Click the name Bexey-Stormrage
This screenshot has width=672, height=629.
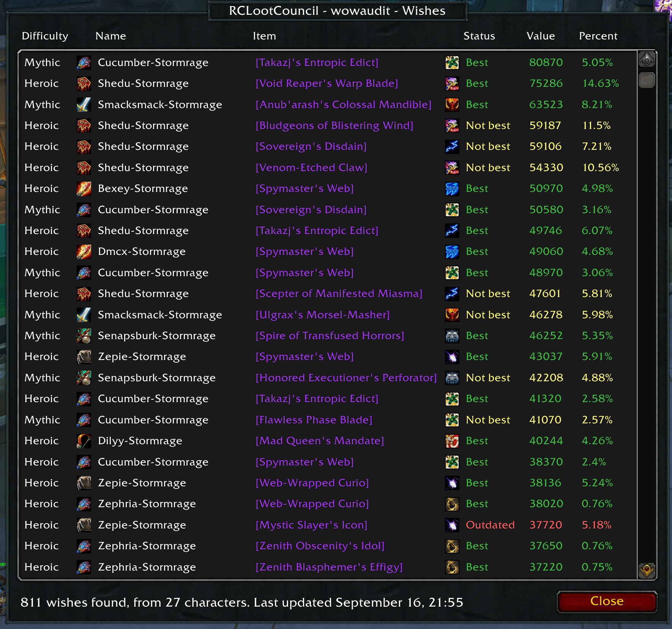143,189
